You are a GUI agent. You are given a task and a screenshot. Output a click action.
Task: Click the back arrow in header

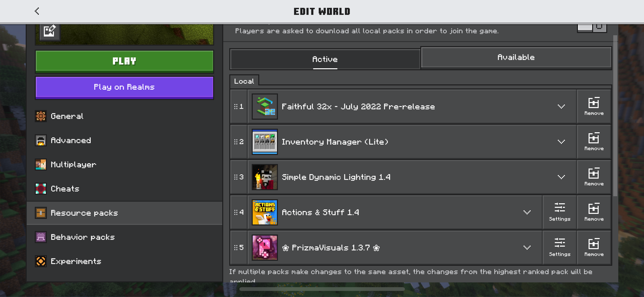point(37,11)
